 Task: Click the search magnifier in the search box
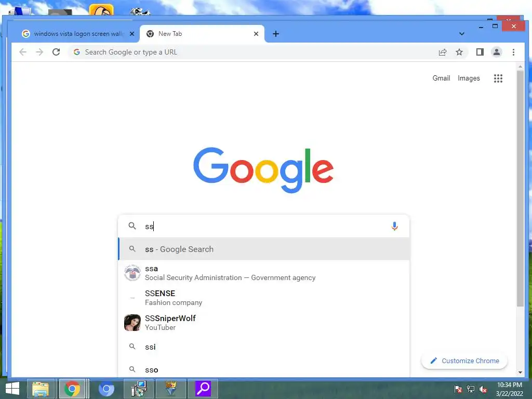pyautogui.click(x=132, y=226)
